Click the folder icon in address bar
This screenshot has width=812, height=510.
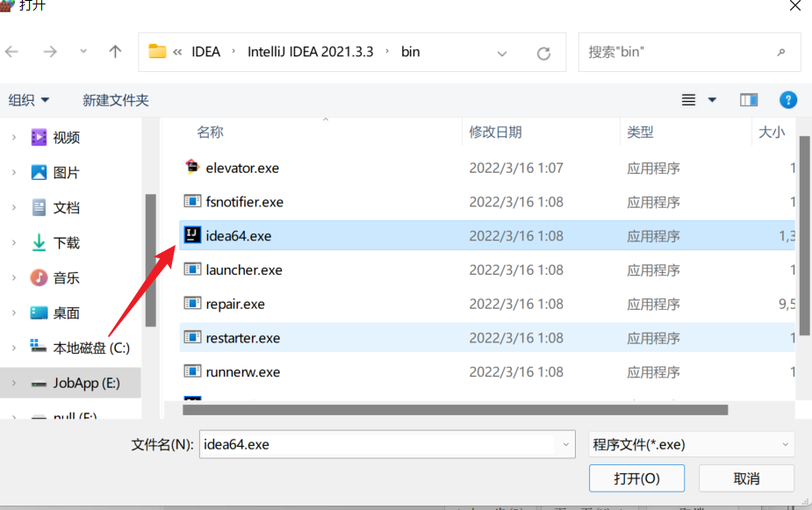[x=157, y=51]
